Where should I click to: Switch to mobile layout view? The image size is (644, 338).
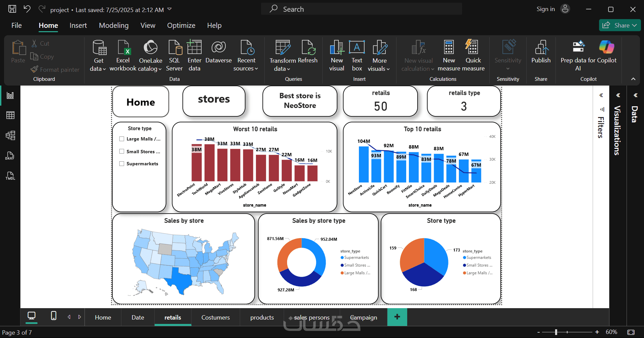click(x=53, y=316)
